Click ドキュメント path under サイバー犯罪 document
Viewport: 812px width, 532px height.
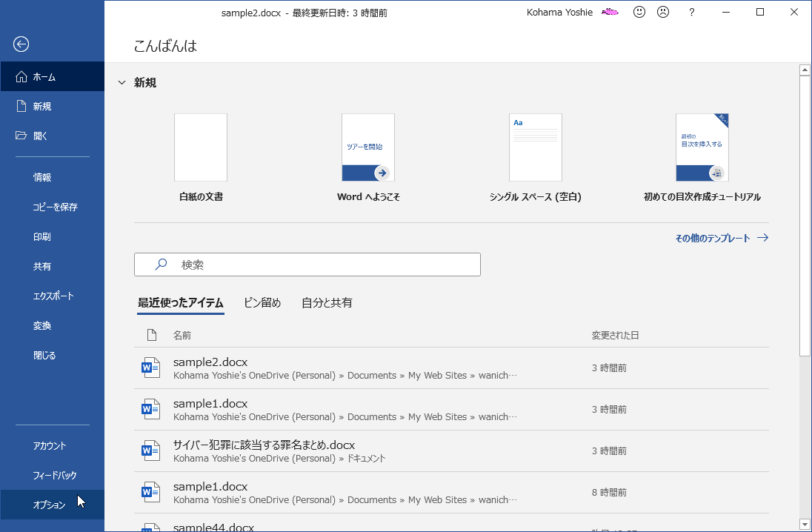click(x=366, y=459)
